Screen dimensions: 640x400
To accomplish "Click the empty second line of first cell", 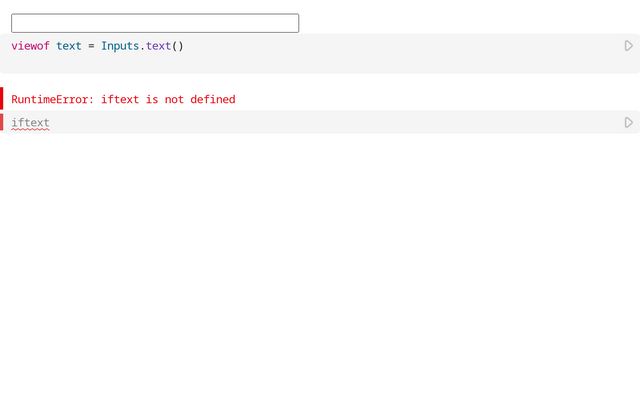I will pyautogui.click(x=300, y=62).
